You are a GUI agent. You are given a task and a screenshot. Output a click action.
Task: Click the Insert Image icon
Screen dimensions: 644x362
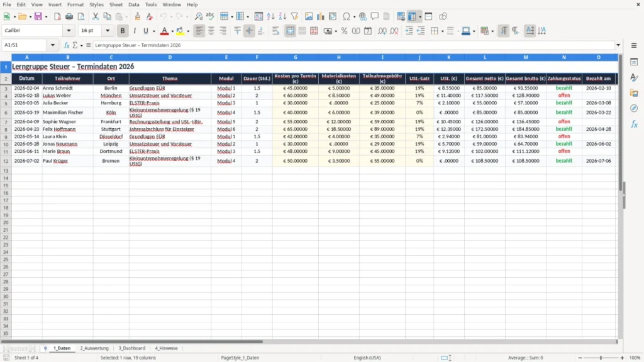[309, 16]
